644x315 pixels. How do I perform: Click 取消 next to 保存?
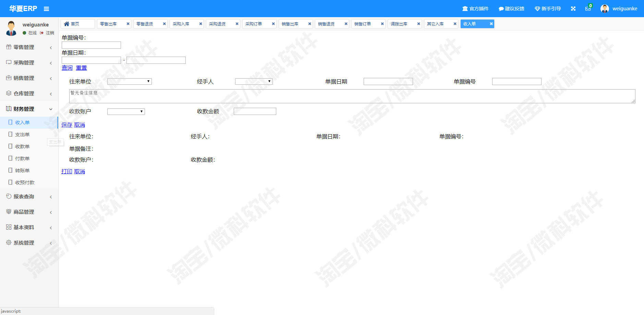point(80,125)
